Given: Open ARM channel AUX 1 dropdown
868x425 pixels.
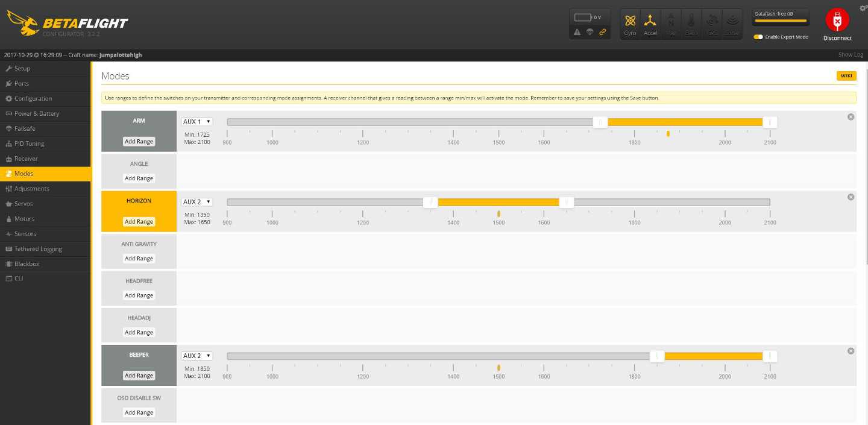Looking at the screenshot, I should [x=197, y=122].
